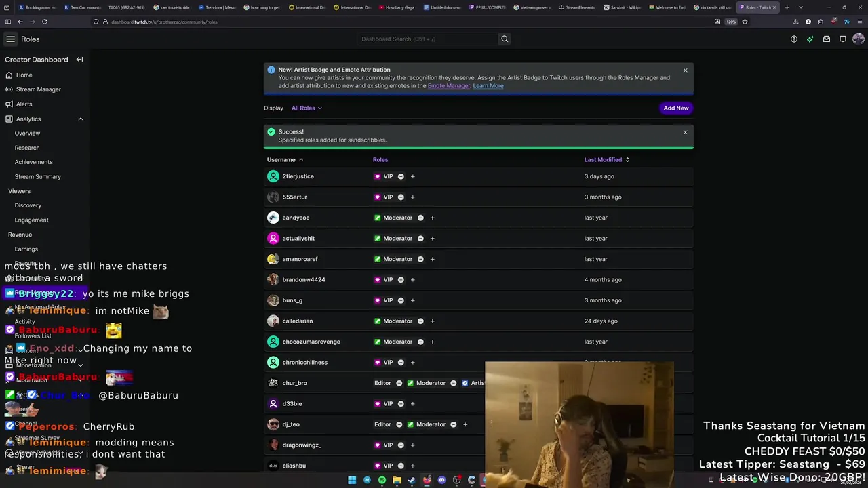The width and height of the screenshot is (868, 488).
Task: Open the Twitch inbox envelope icon
Action: [827, 39]
